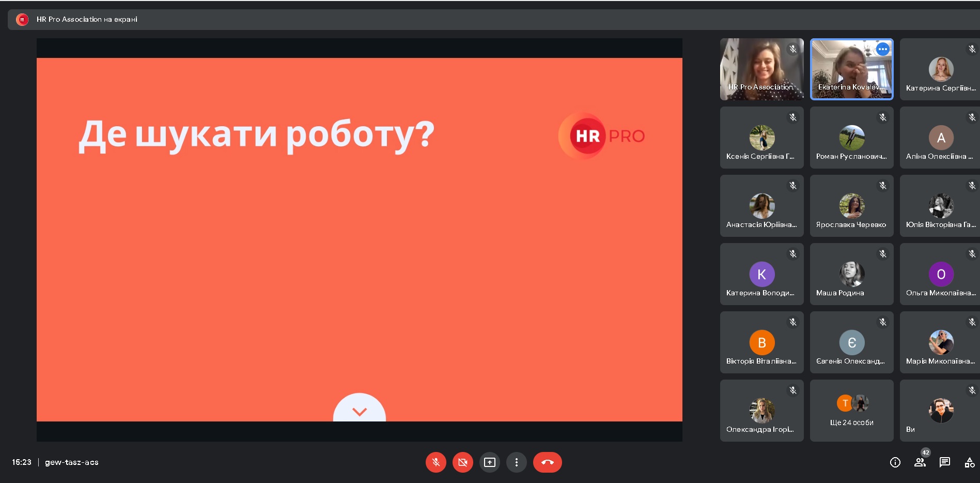Show the participants list with 42 badge
The height and width of the screenshot is (483, 980).
[920, 462]
